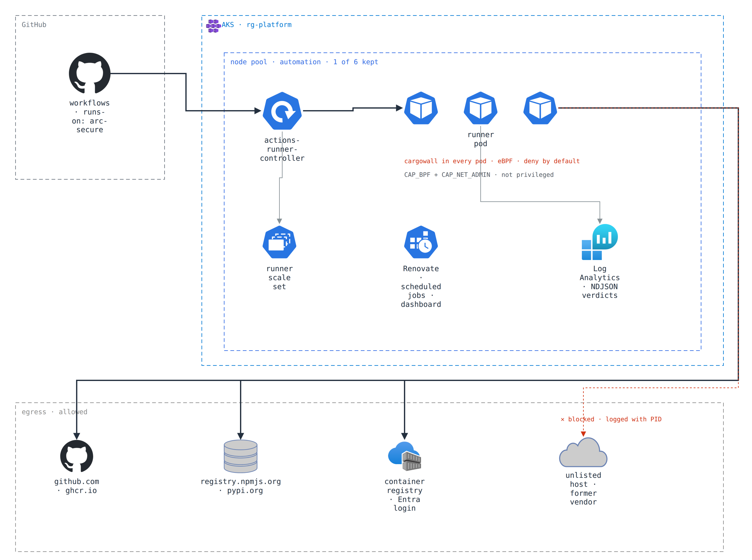Select the first runner pod cube
This screenshot has height=560, width=752.
point(421,108)
